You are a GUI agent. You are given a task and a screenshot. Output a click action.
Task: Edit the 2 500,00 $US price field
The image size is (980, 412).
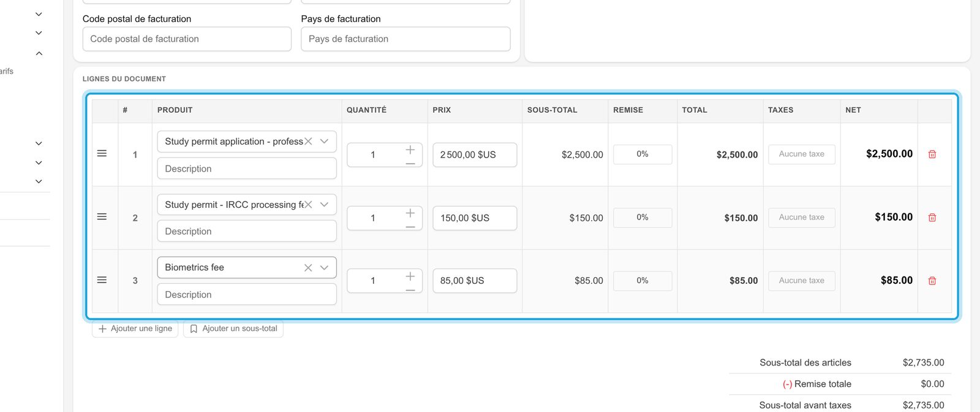475,154
